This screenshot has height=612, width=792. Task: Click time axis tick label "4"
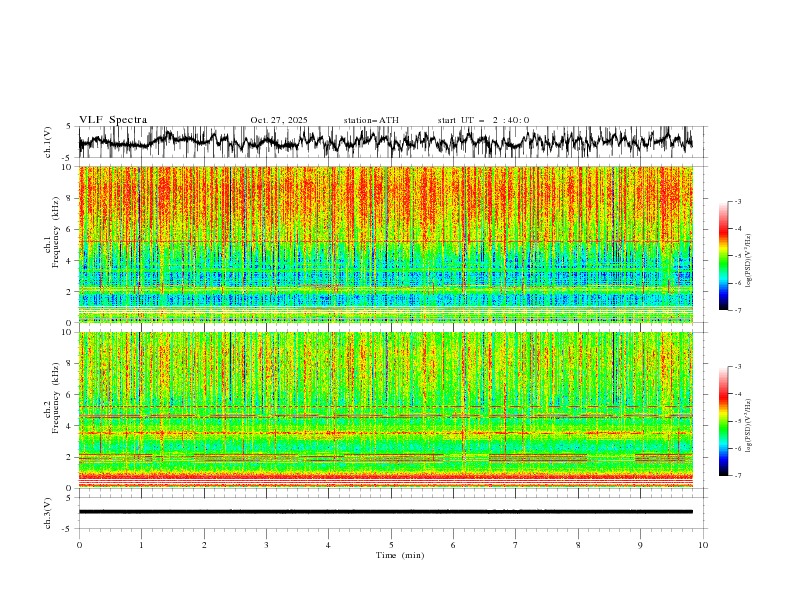point(328,545)
